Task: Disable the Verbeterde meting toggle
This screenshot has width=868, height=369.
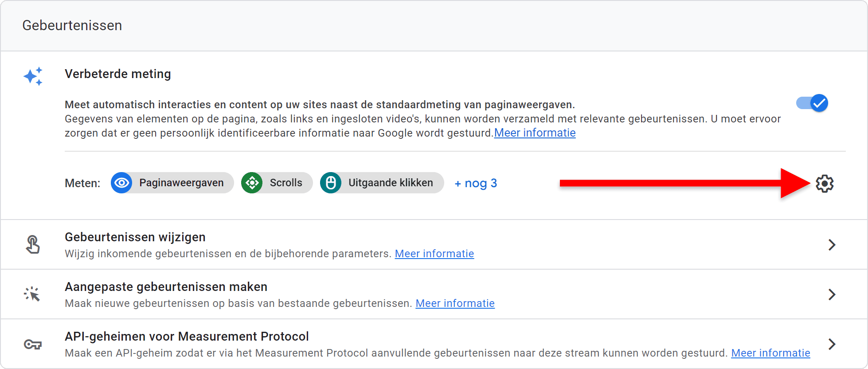Action: (812, 103)
